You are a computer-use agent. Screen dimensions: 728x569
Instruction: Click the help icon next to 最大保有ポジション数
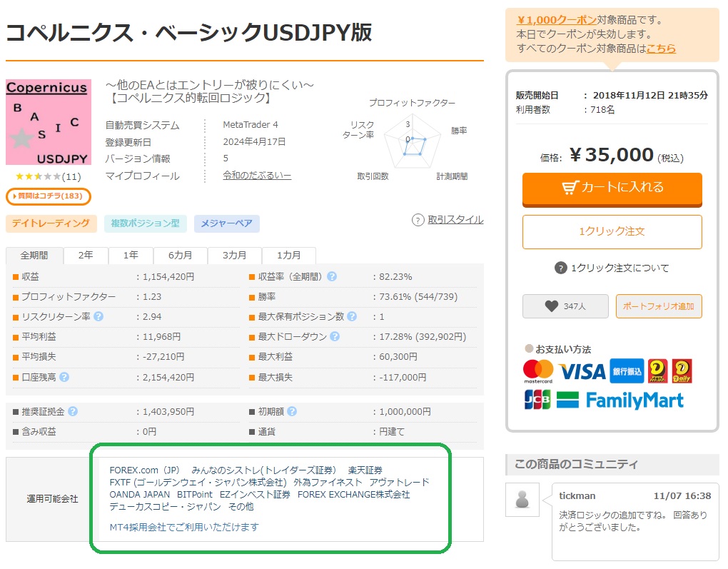[352, 316]
